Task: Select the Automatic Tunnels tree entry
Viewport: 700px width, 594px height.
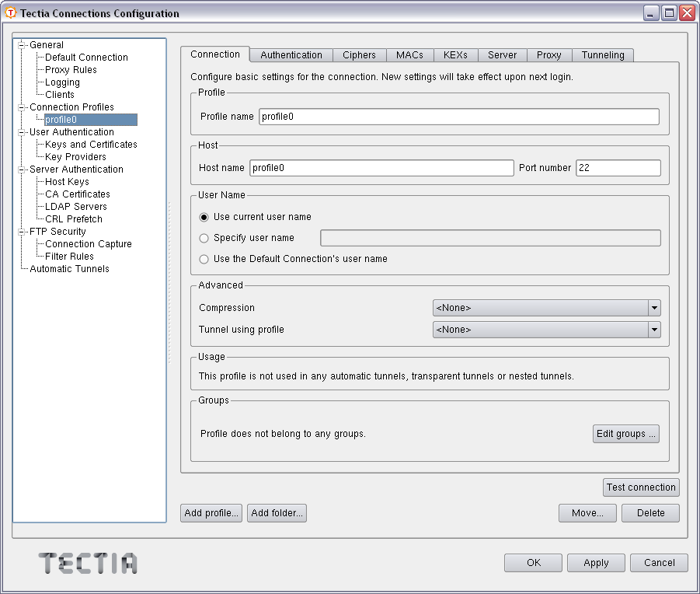Action: (x=68, y=268)
